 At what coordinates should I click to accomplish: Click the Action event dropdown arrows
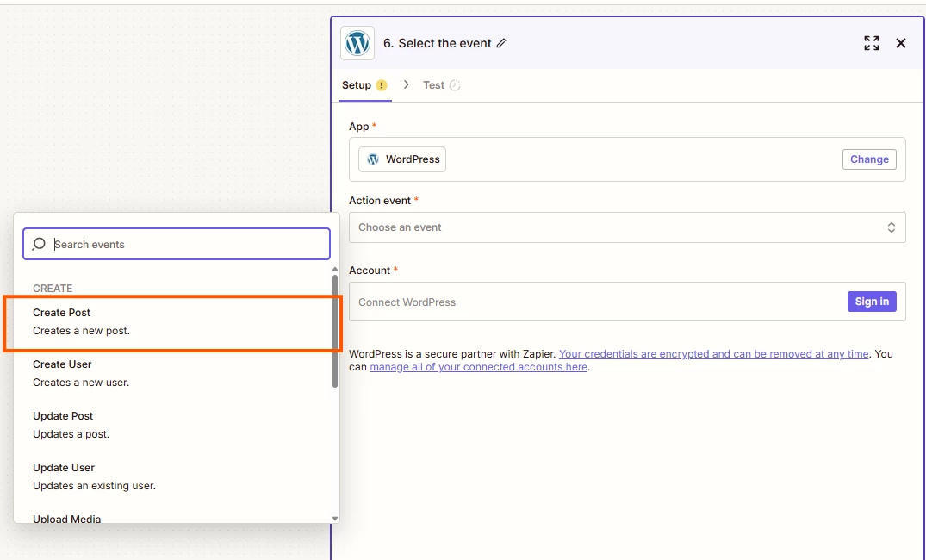click(x=892, y=227)
